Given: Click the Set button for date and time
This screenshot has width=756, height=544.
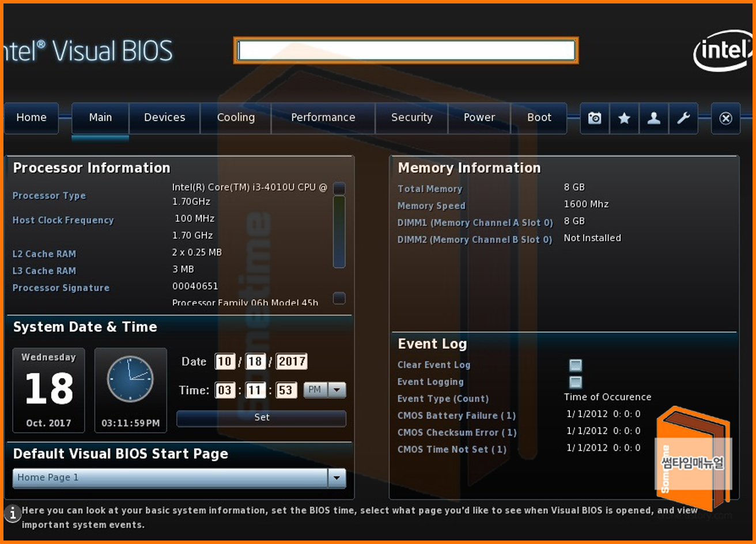Looking at the screenshot, I should [x=262, y=418].
